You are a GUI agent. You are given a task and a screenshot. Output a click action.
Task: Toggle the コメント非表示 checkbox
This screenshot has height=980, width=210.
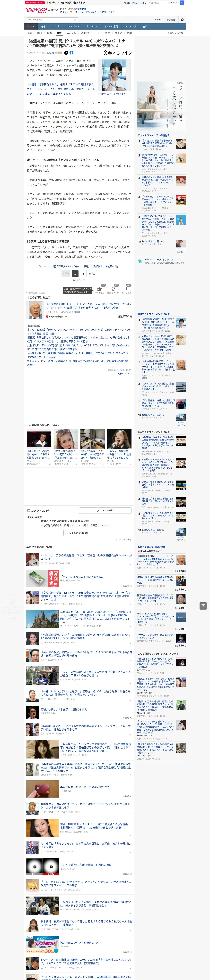coord(115,539)
